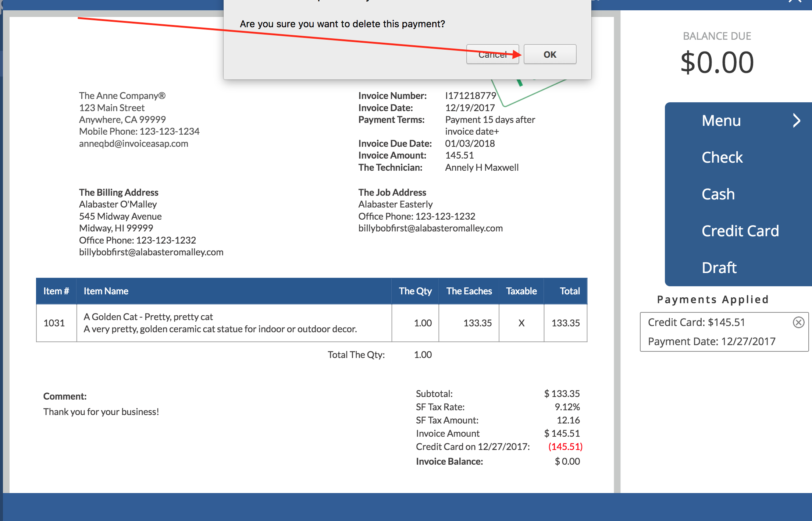The image size is (812, 521).
Task: Expand the Menu chevron arrow
Action: (797, 120)
